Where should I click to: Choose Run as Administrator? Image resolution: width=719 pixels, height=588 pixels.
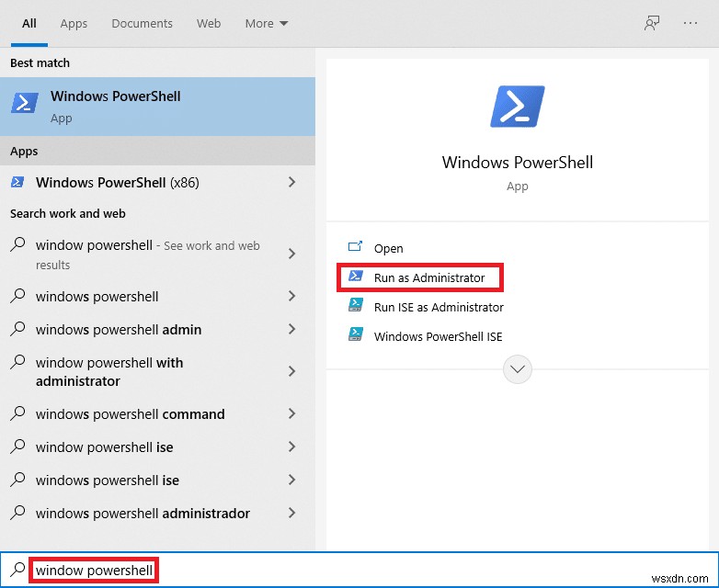click(x=428, y=277)
